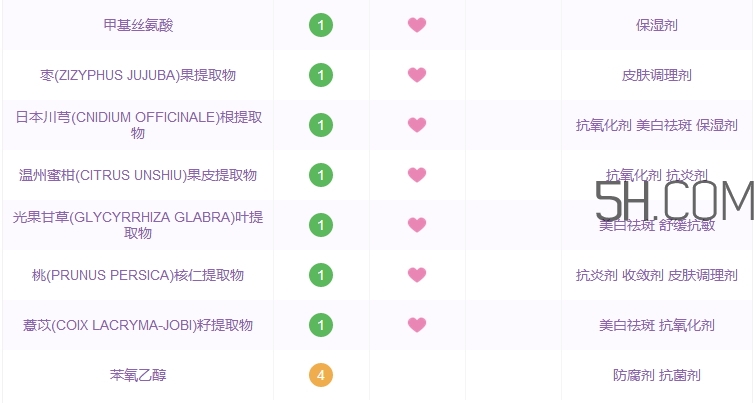Open 温州蜜柑(CITRUS UNSHIU)果皮提取物 entry
Screen dimensions: 754x403
138,175
